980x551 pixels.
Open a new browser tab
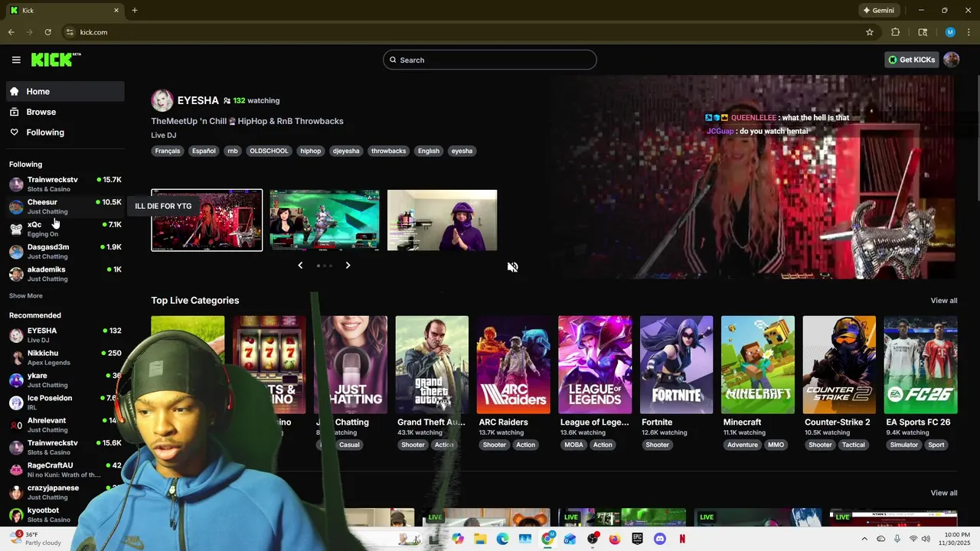(x=135, y=11)
